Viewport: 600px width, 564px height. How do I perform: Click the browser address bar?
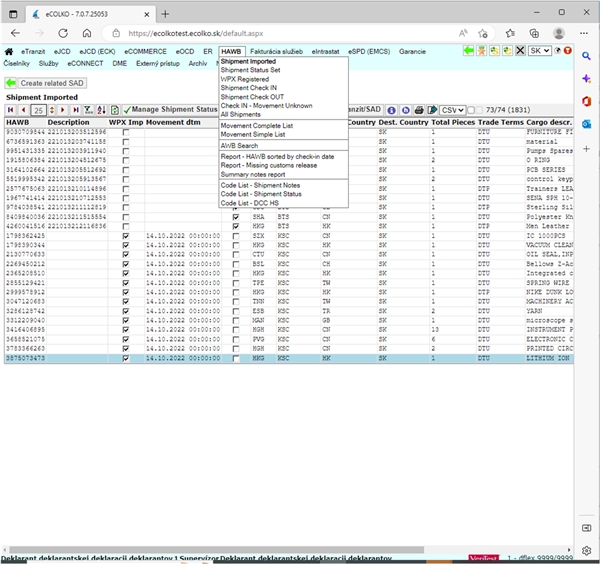point(283,33)
